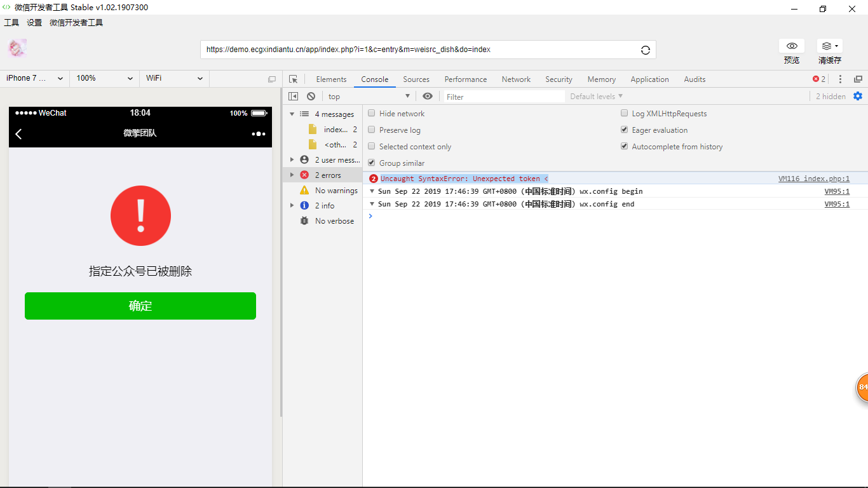The width and height of the screenshot is (868, 488).
Task: Click the reload icon in URL bar
Action: coord(646,50)
